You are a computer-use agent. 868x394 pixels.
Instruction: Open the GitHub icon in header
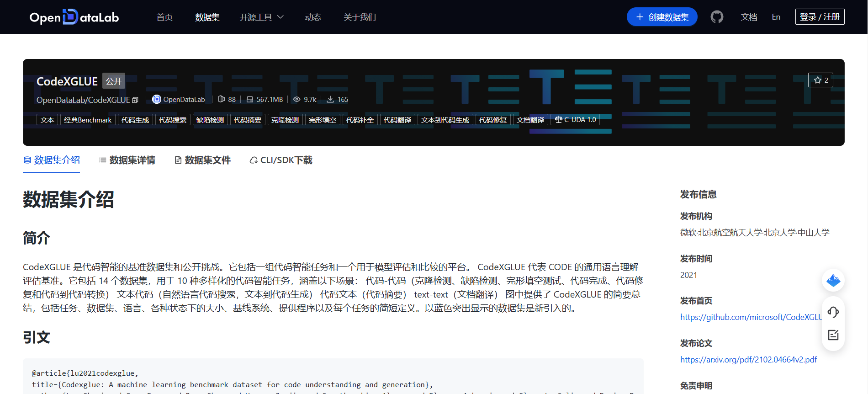pos(717,17)
